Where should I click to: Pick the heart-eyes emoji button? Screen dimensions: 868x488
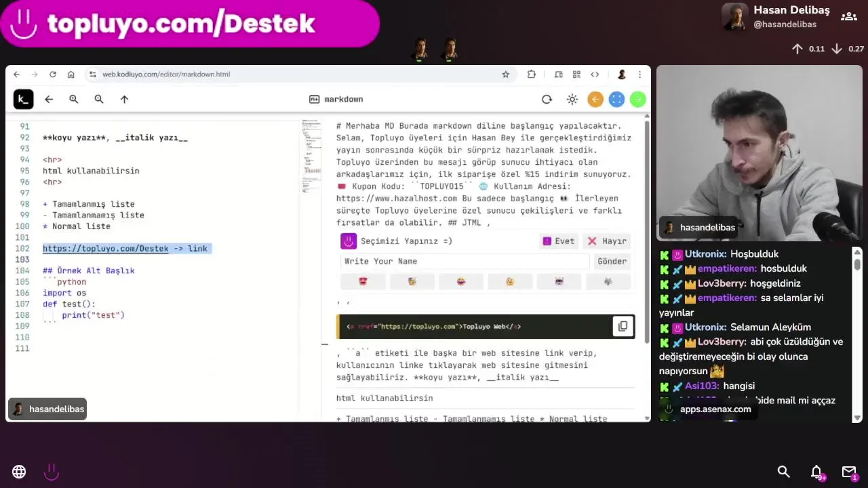pyautogui.click(x=363, y=281)
